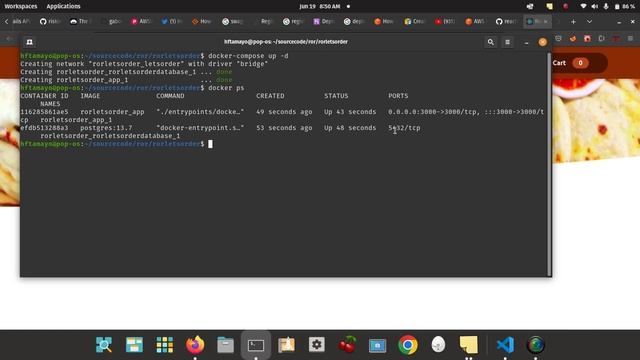This screenshot has height=360, width=640.
Task: Click the 'rorletsorder_app' image name
Action: (112, 112)
